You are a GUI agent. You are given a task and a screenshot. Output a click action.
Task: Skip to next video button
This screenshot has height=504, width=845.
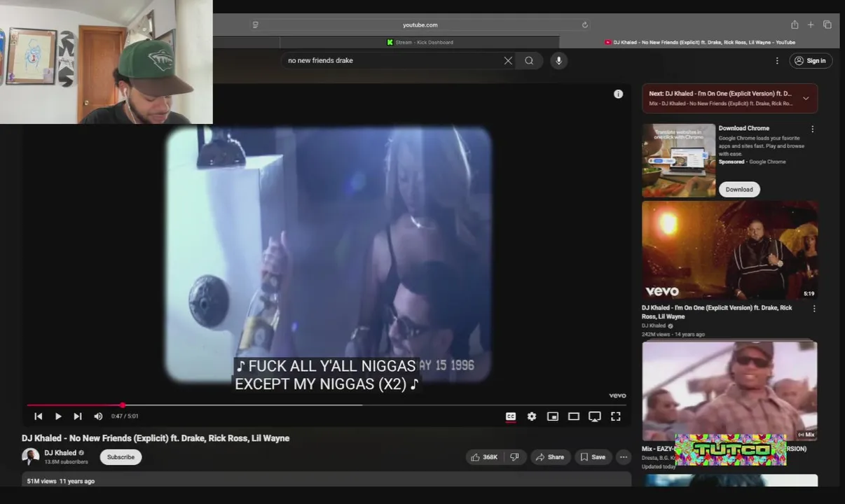tap(78, 416)
